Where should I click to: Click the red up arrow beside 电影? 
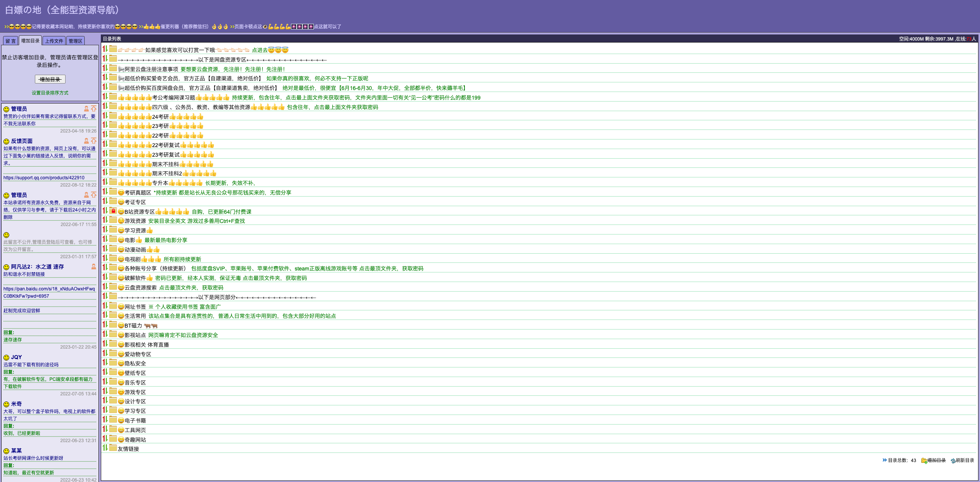(104, 239)
